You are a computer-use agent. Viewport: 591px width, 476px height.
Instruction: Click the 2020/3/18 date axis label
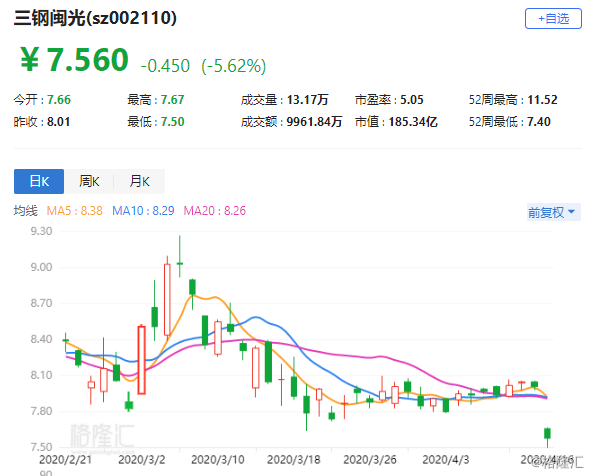[x=294, y=459]
